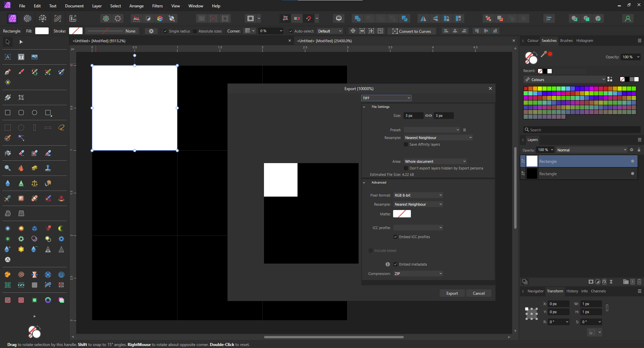Toggle the Include bleed option

[370, 251]
